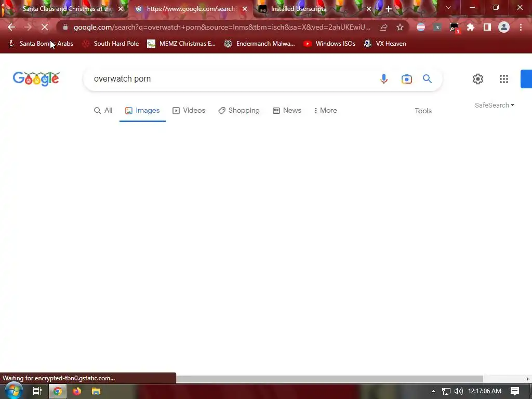This screenshot has width=532, height=399.
Task: Click the taskbar clock 12:17:06 AM
Action: click(x=485, y=391)
